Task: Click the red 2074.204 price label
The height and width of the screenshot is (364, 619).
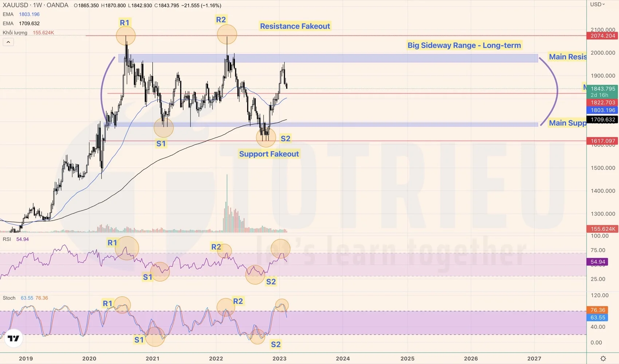Action: 602,36
